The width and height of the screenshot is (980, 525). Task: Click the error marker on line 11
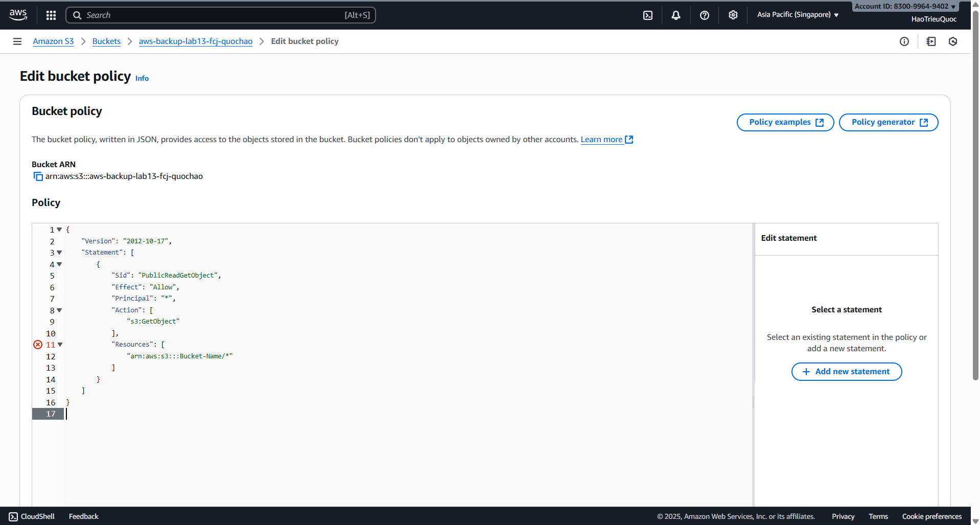tap(38, 345)
